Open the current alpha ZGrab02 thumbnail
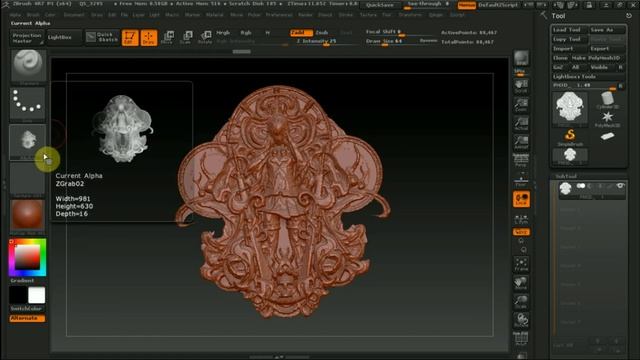 click(x=27, y=142)
